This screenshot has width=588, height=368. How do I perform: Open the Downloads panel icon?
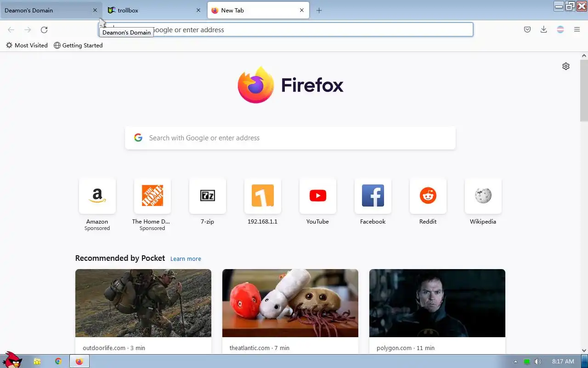pyautogui.click(x=544, y=29)
